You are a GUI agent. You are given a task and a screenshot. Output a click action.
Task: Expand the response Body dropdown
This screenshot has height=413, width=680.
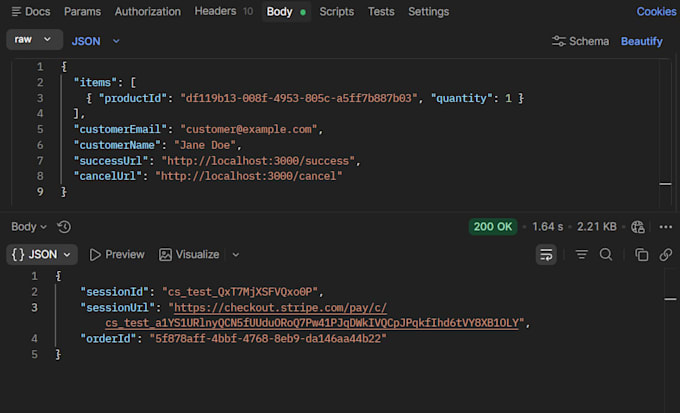click(x=29, y=227)
